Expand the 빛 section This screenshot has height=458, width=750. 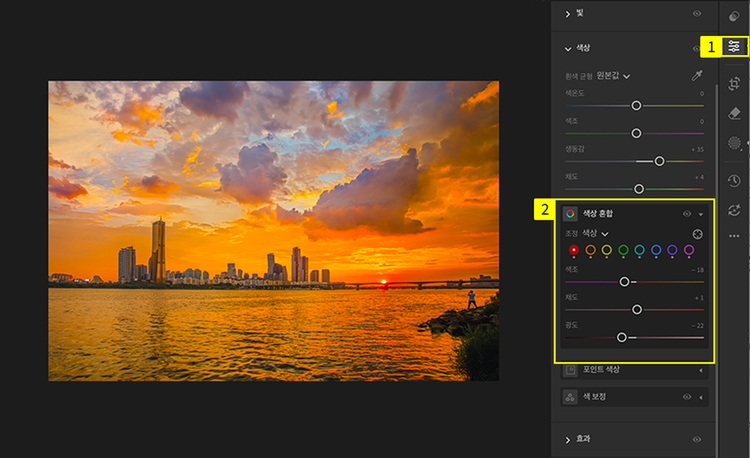point(568,14)
